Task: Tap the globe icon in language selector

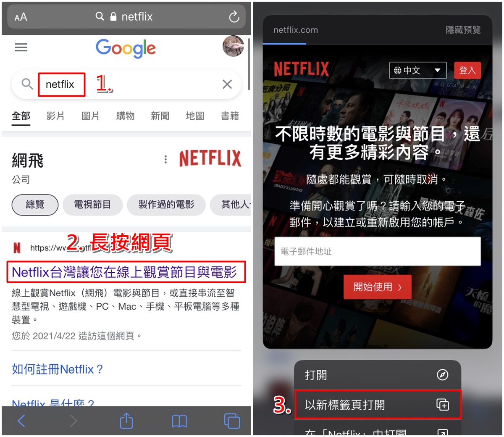Action: tap(397, 70)
